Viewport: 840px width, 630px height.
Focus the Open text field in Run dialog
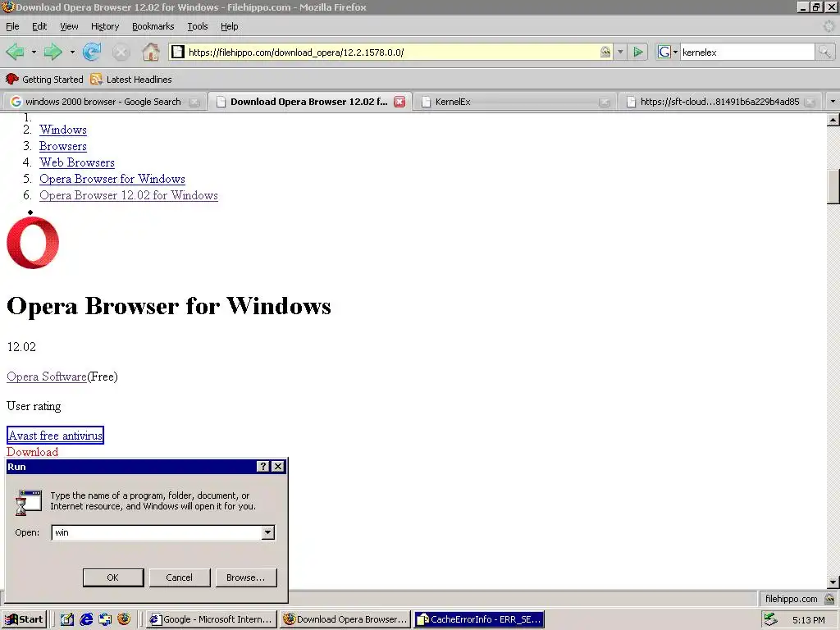[157, 532]
